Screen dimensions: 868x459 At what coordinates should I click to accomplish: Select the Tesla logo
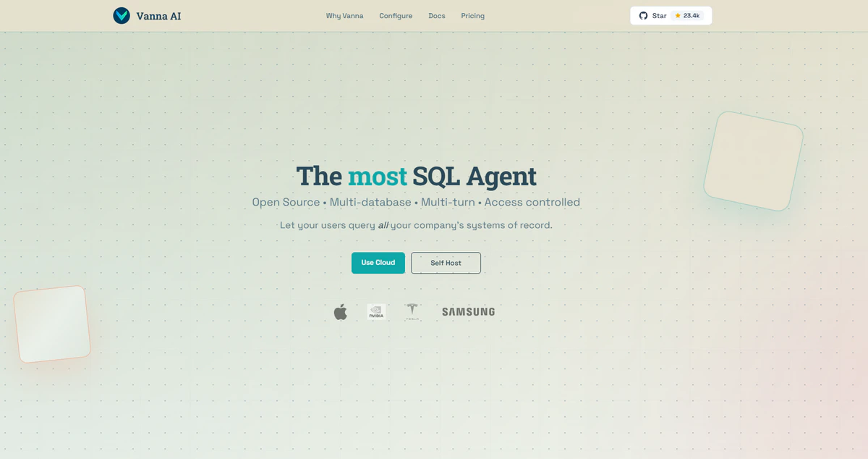click(412, 311)
